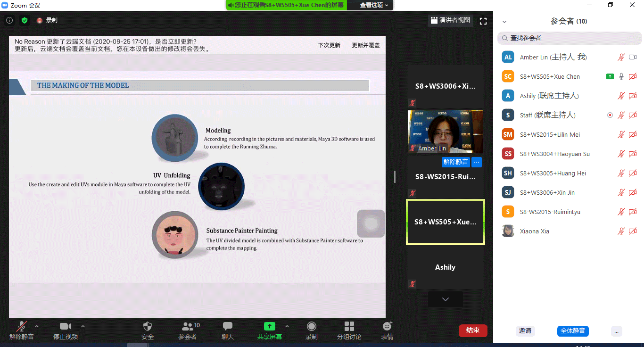Open Breakout Rooms
Viewport: 644px width, 347px height.
349,330
